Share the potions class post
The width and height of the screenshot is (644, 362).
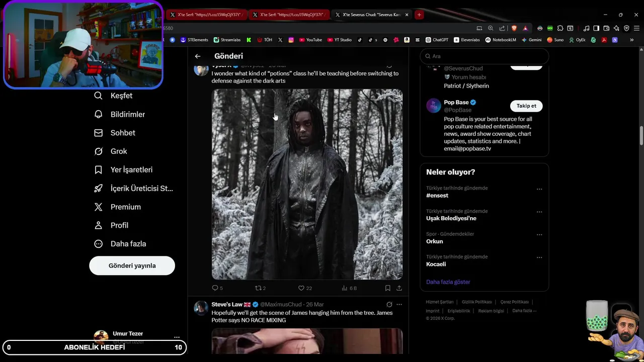tap(399, 288)
